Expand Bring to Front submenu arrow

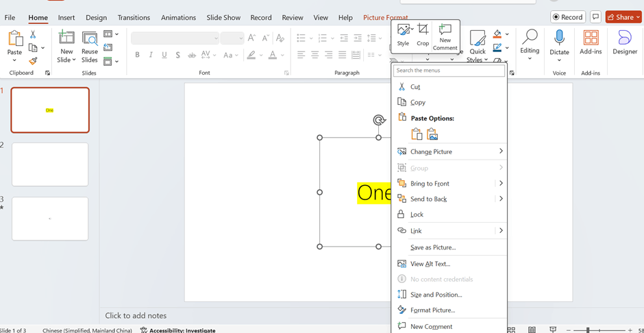(x=501, y=184)
